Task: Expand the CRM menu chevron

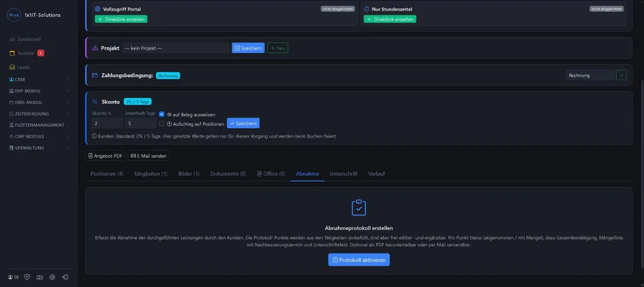Action: [x=68, y=80]
